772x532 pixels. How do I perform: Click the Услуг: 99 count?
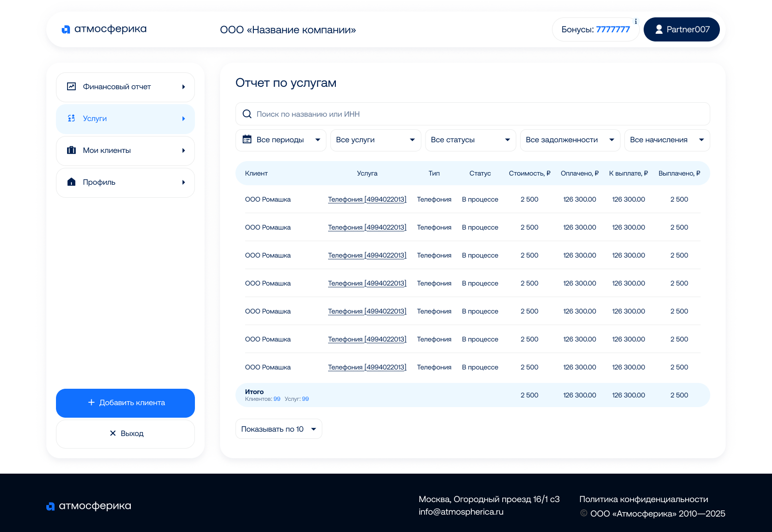point(297,399)
